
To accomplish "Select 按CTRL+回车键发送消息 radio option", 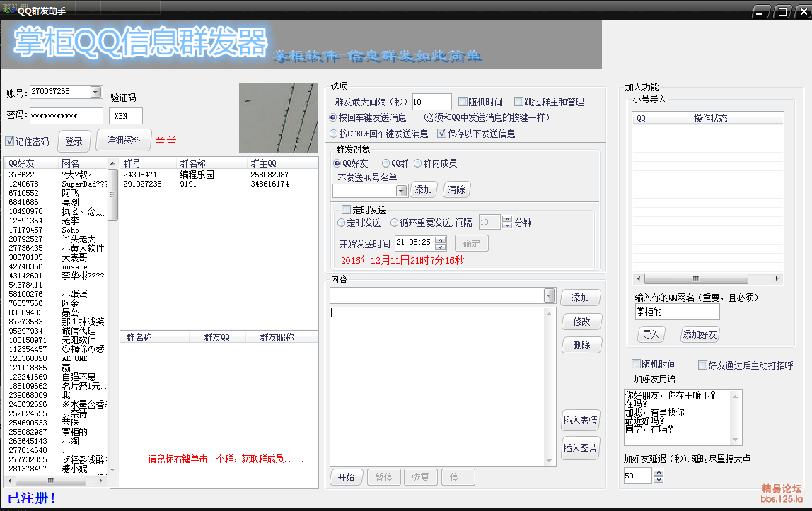I will tap(334, 134).
